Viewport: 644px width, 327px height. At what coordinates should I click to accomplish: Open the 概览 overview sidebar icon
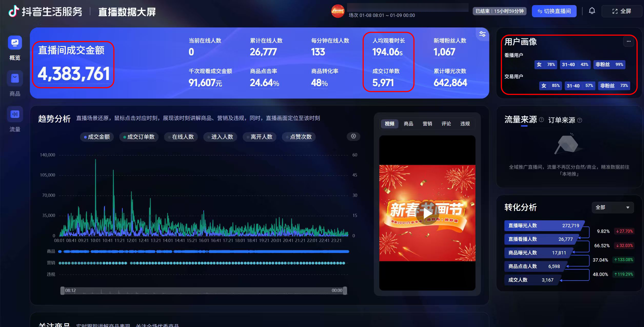click(15, 43)
